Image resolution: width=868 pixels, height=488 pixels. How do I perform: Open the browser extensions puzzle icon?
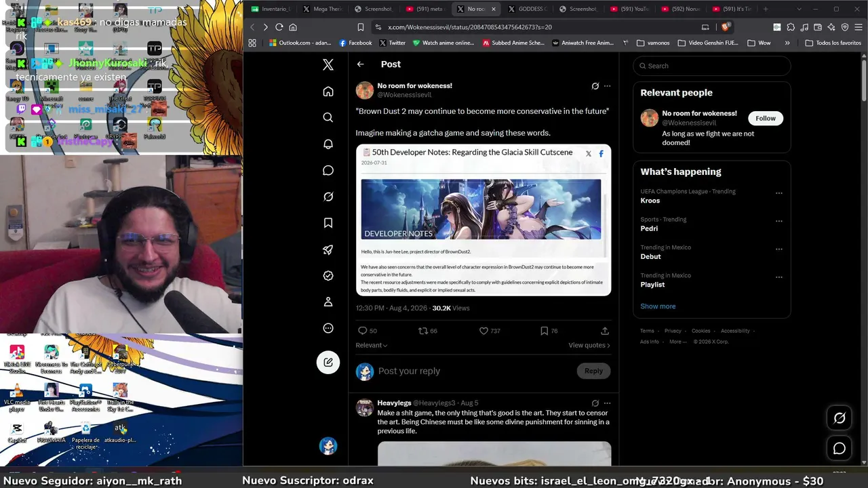pyautogui.click(x=791, y=27)
